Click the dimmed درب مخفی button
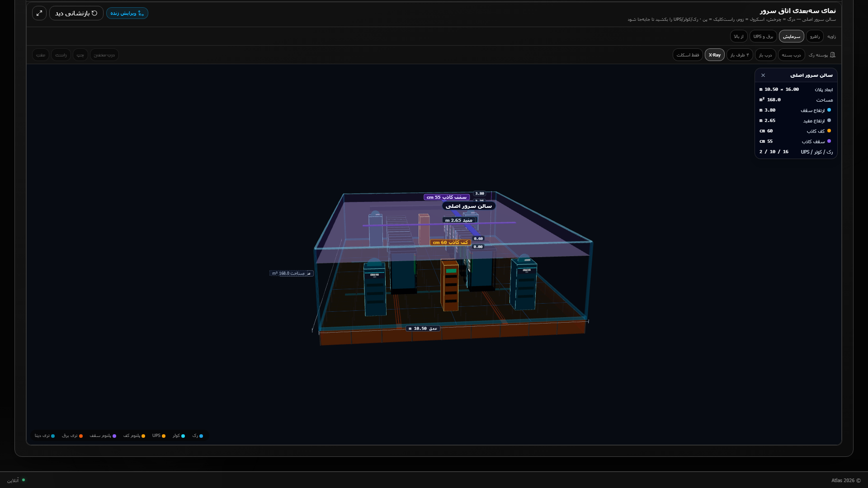 tap(104, 55)
